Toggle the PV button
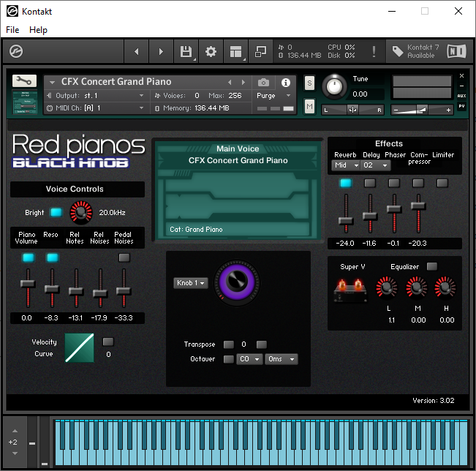This screenshot has width=476, height=471. [461, 106]
